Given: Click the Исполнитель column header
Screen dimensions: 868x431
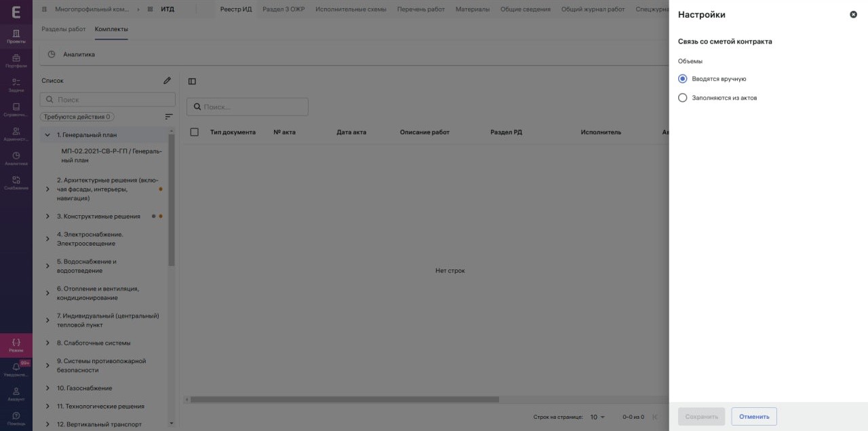Looking at the screenshot, I should (601, 132).
